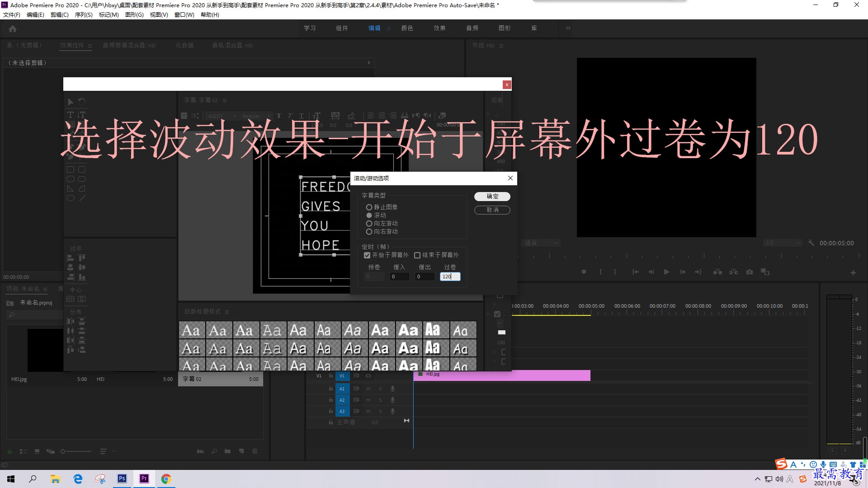The width and height of the screenshot is (868, 488).
Task: Uncheck the 开始于屏幕外 checkbox
Action: click(x=367, y=255)
